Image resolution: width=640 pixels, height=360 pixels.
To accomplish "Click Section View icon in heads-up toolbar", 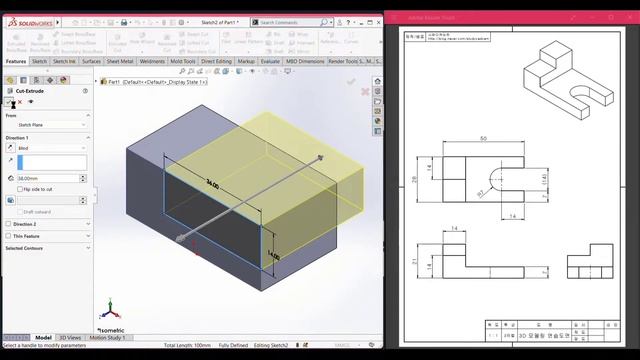I will 217,71.
